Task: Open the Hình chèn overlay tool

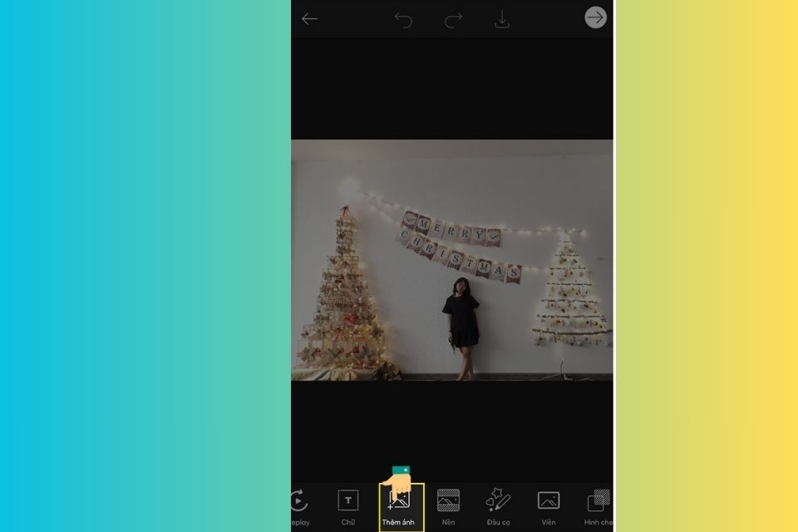Action: tap(599, 506)
